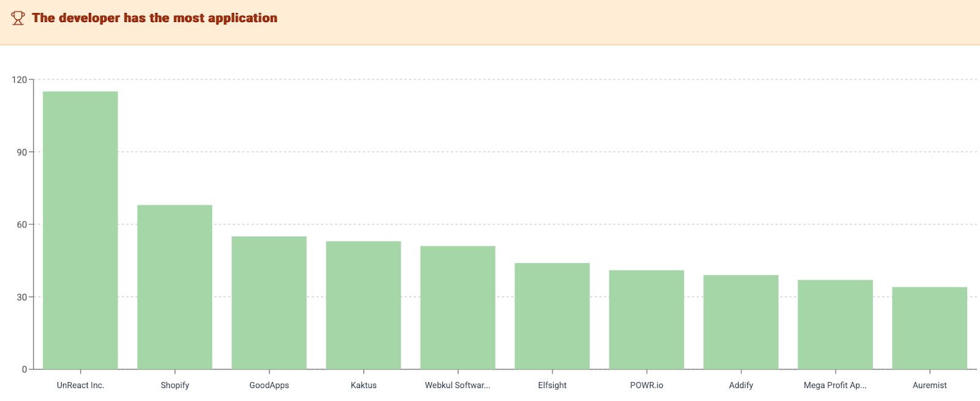Click the Mega Profit Apps bar
This screenshot has width=980, height=401.
tap(835, 324)
